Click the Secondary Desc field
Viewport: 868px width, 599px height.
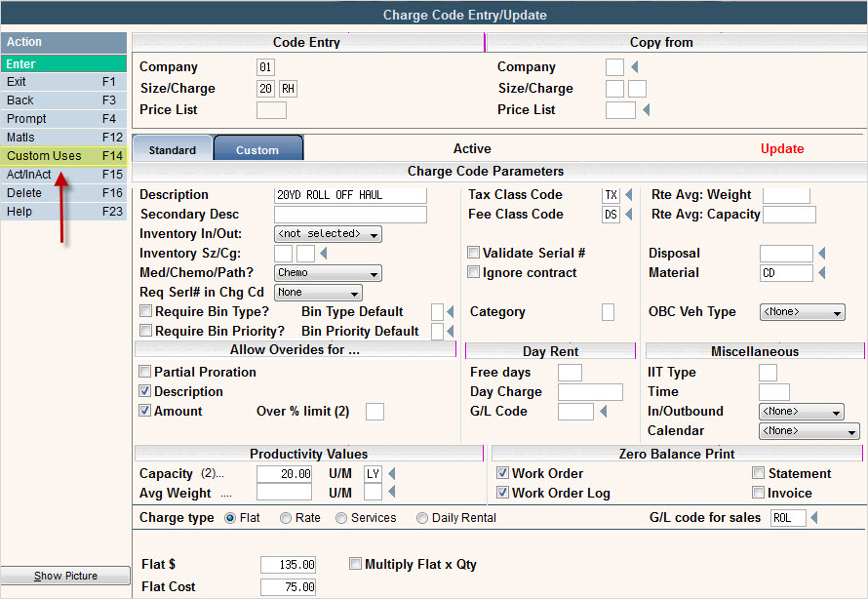350,215
